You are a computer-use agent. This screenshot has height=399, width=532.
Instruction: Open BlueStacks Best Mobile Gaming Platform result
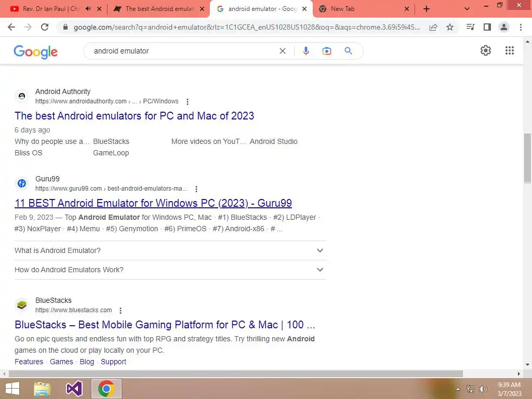pos(165,325)
